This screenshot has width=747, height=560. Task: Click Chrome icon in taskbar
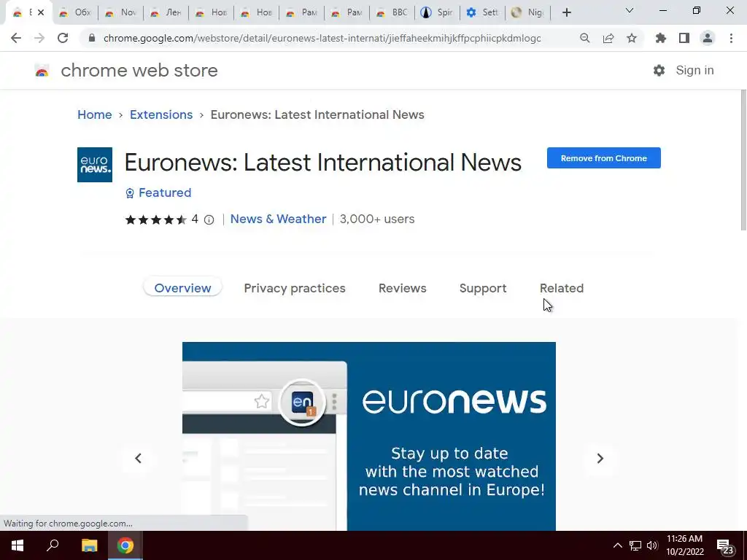[125, 545]
